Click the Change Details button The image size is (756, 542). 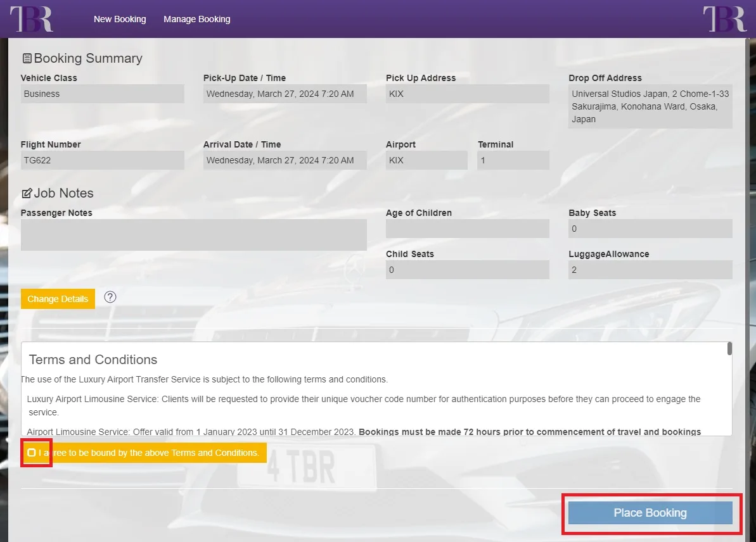tap(58, 299)
